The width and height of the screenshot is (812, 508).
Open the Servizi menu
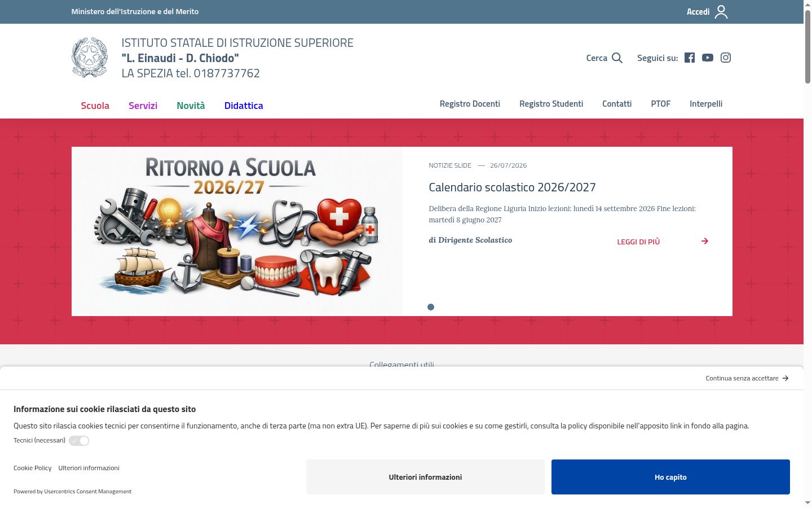143,106
